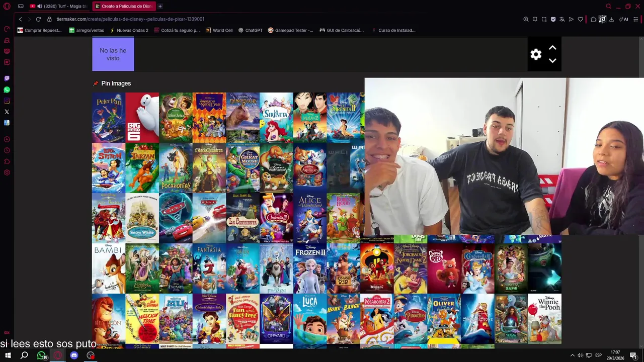This screenshot has width=644, height=362.
Task: Select the Winnie the Pooh poster
Action: point(545,319)
